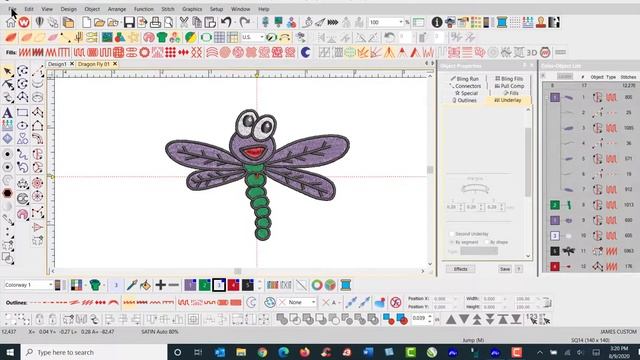Open the Outlines properties tab

pyautogui.click(x=464, y=100)
